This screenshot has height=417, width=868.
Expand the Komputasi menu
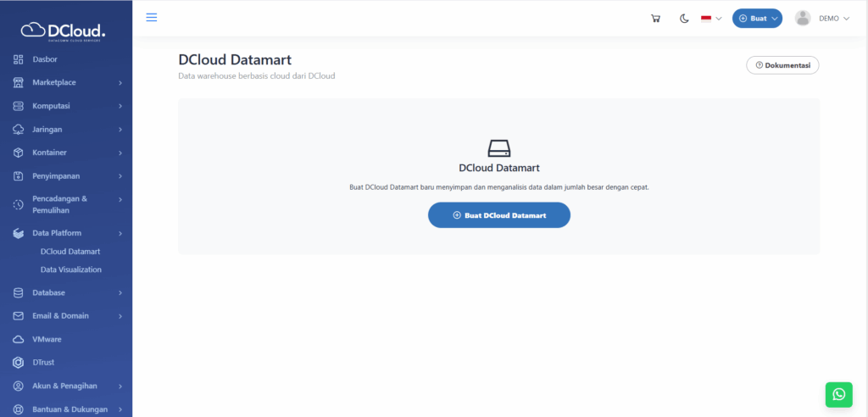68,106
